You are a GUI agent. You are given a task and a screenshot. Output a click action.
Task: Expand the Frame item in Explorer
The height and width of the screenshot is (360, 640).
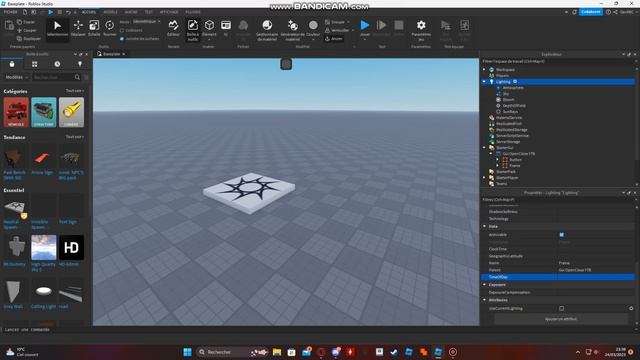point(498,166)
